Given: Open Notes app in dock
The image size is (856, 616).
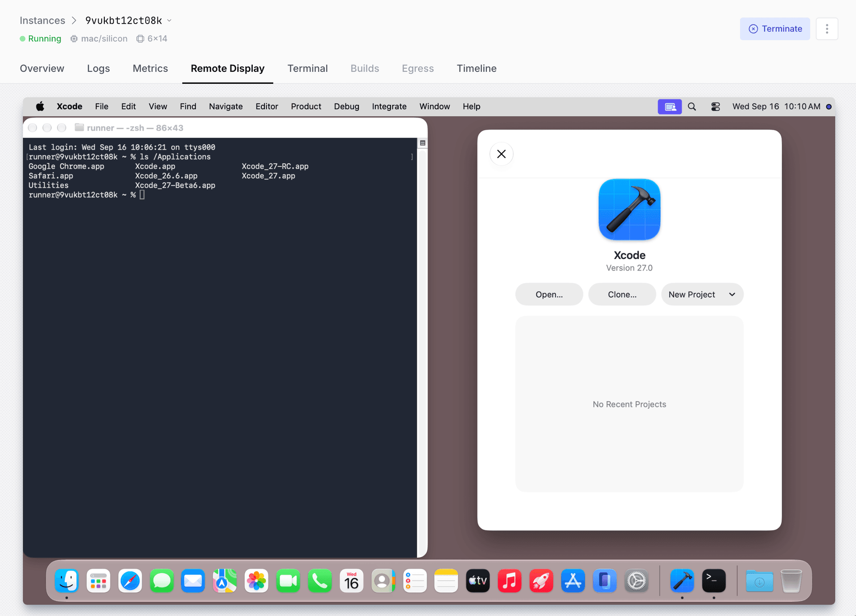Looking at the screenshot, I should point(446,581).
